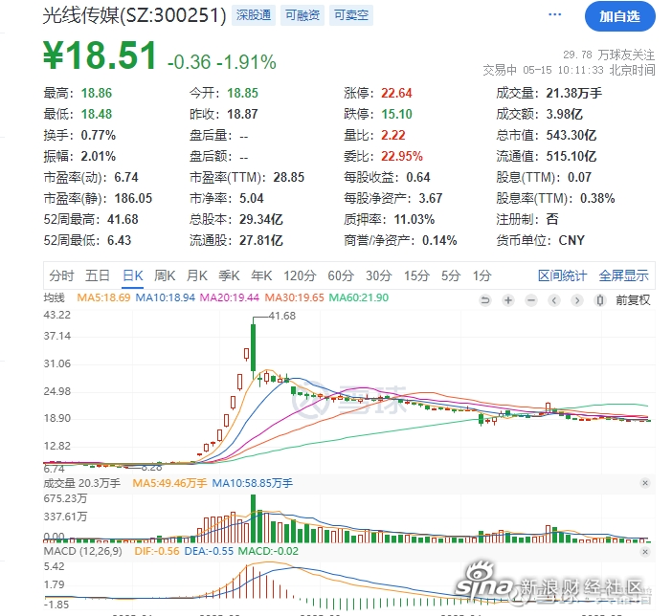Click the current price ¥18.51
Screen dimensions: 672x616
click(100, 55)
